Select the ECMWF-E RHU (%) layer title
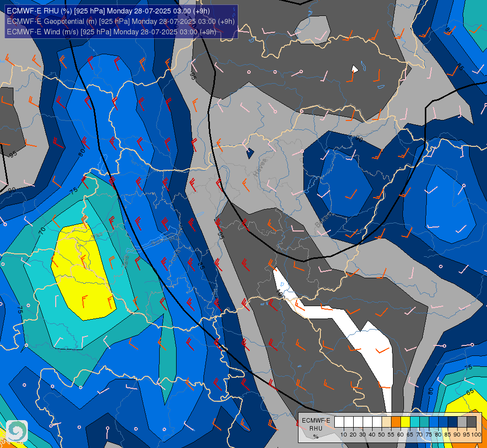The image size is (487, 448). (108, 11)
